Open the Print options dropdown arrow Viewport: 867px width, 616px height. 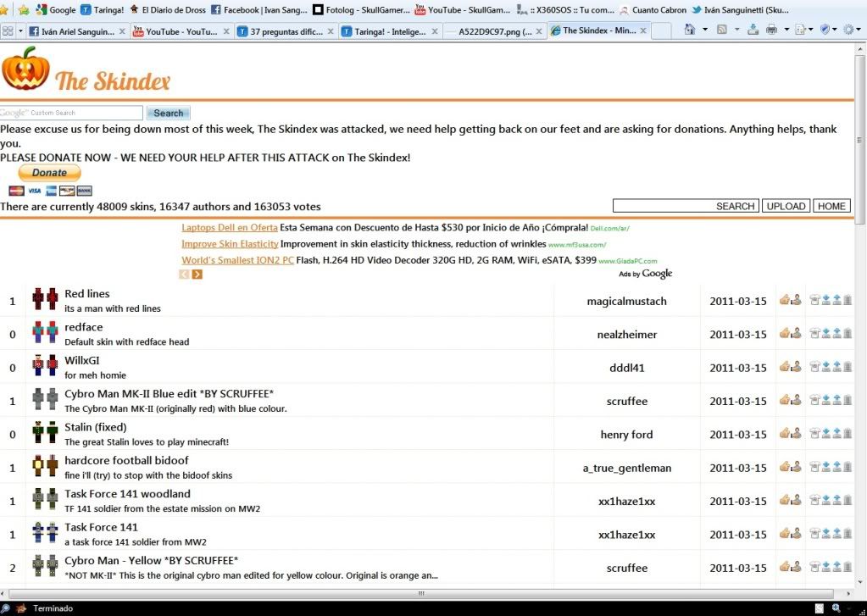tap(786, 30)
